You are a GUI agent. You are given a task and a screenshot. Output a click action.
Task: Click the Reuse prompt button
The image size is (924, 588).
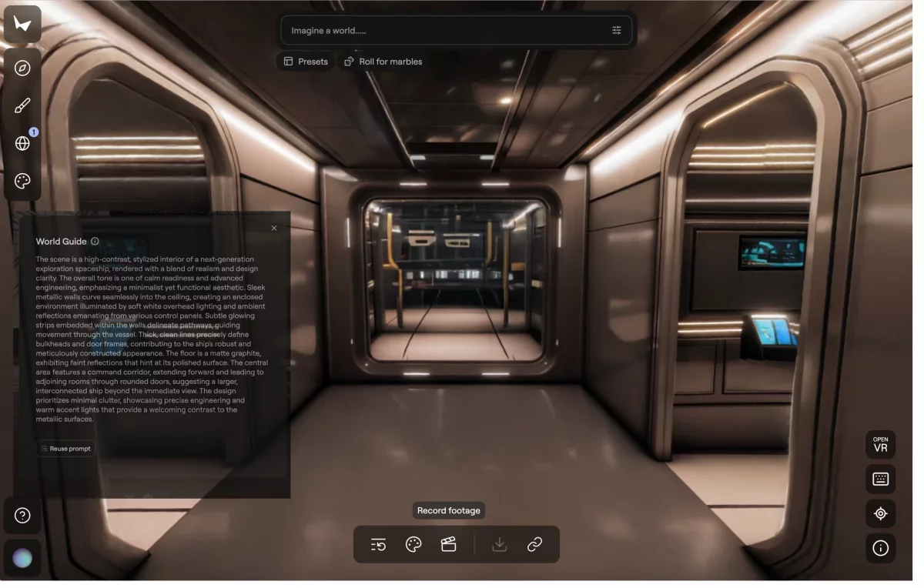point(65,448)
